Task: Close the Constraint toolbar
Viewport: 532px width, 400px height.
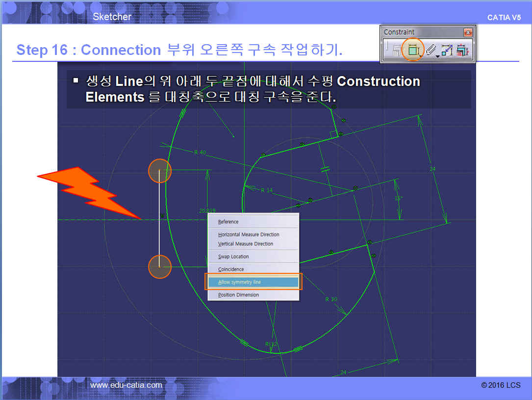Action: coord(468,32)
